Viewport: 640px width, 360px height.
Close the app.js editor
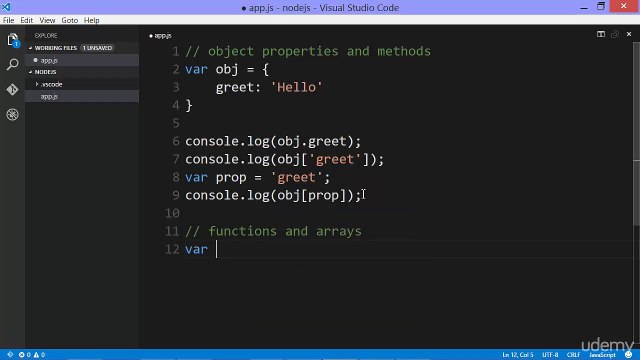coord(629,34)
